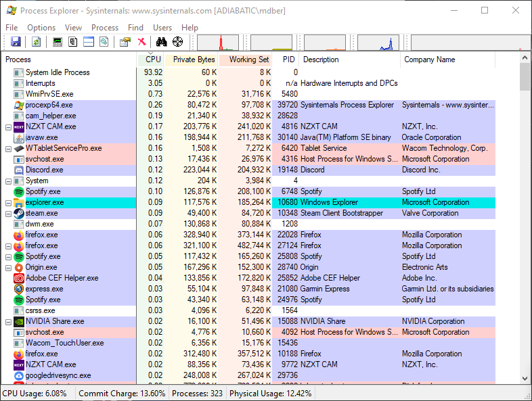Select the Wacom_TouchUser.exe row
Image resolution: width=532 pixels, height=401 pixels.
coord(248,343)
